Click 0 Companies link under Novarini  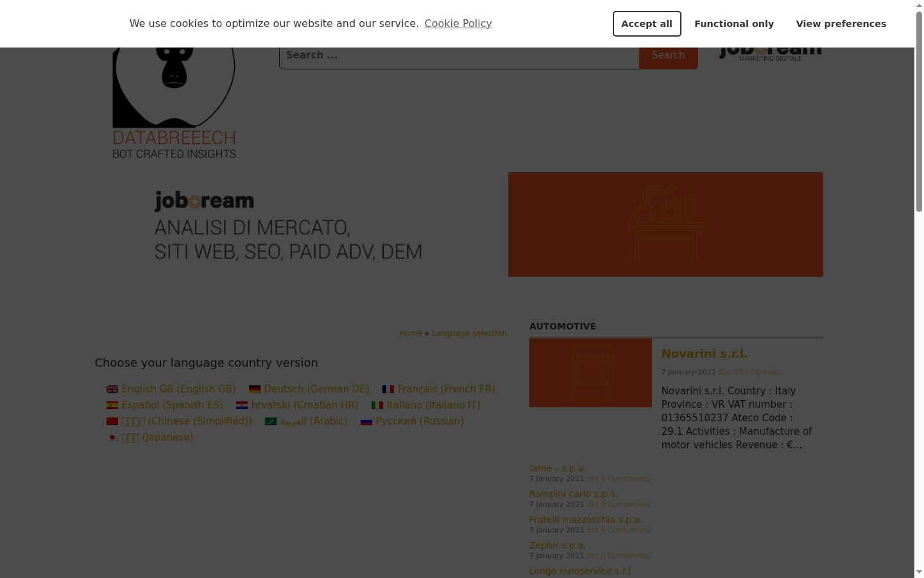757,372
